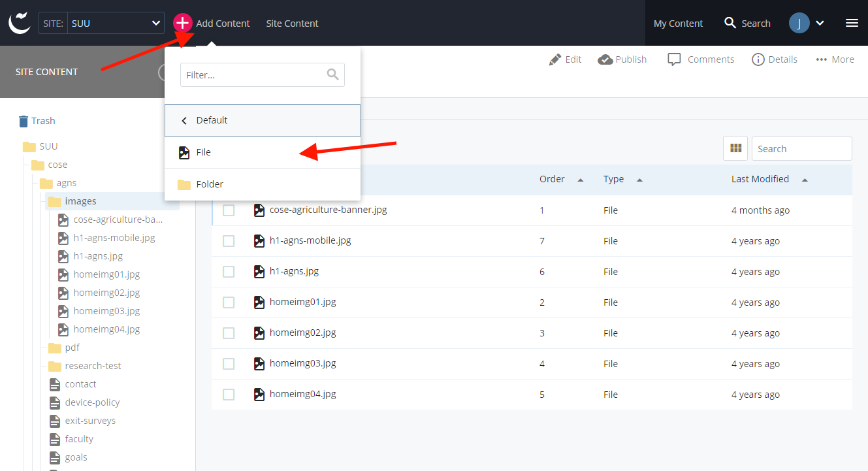Choose Folder from the Add Content menu

click(210, 184)
